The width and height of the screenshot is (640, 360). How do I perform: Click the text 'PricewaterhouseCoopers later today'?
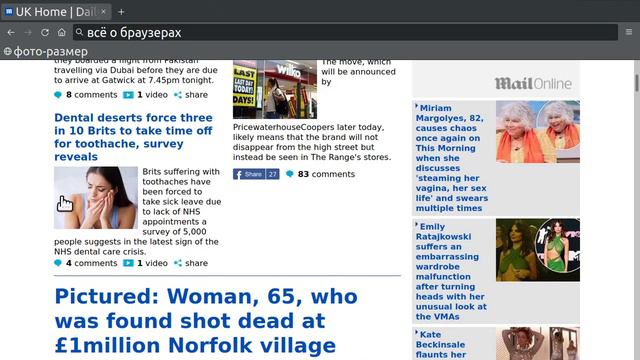(308, 127)
